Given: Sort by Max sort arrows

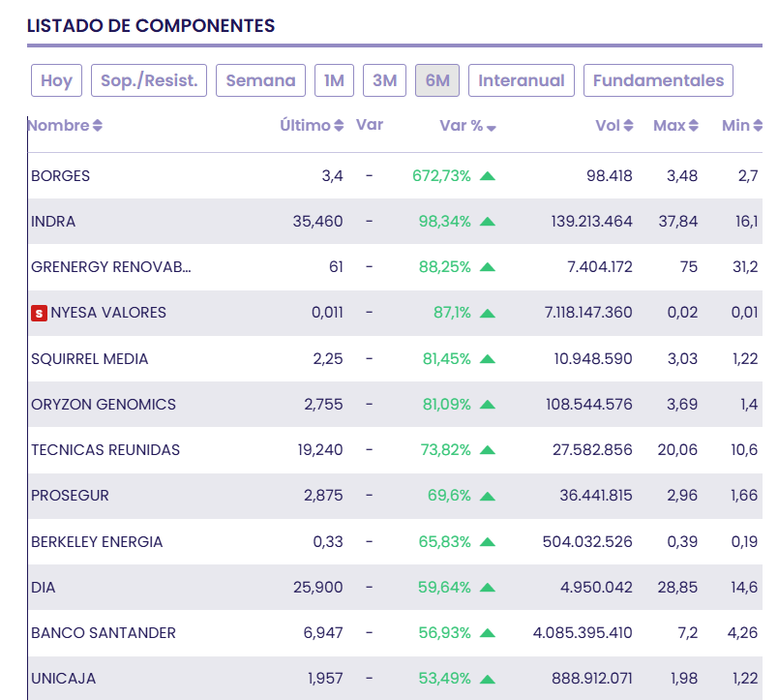Looking at the screenshot, I should pyautogui.click(x=694, y=126).
